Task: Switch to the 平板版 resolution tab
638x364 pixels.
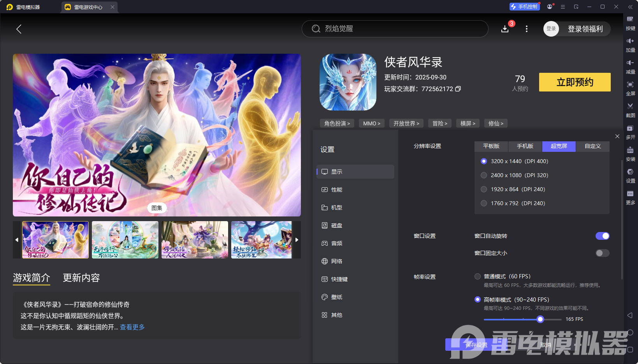Action: tap(491, 146)
